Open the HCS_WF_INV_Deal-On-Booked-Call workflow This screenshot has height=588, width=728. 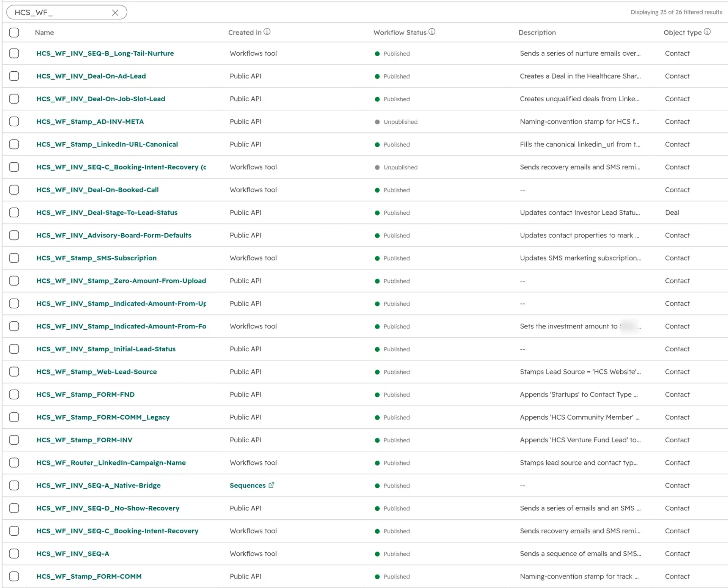tap(97, 190)
